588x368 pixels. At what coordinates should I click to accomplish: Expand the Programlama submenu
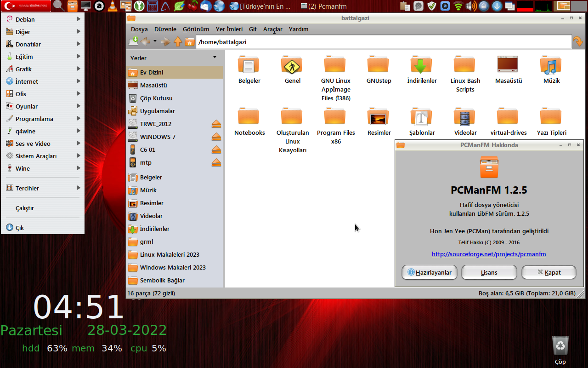pos(43,119)
